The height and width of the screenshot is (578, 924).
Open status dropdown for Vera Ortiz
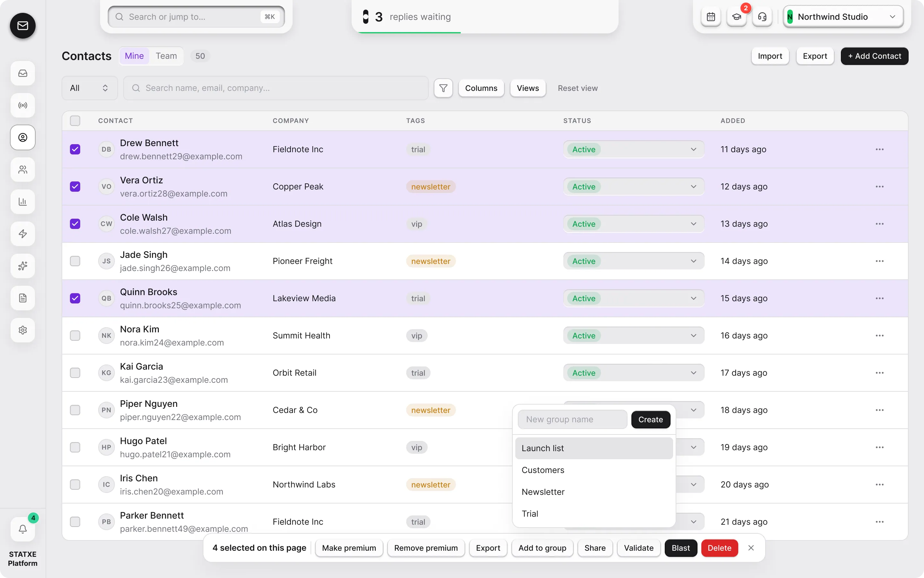(x=633, y=187)
